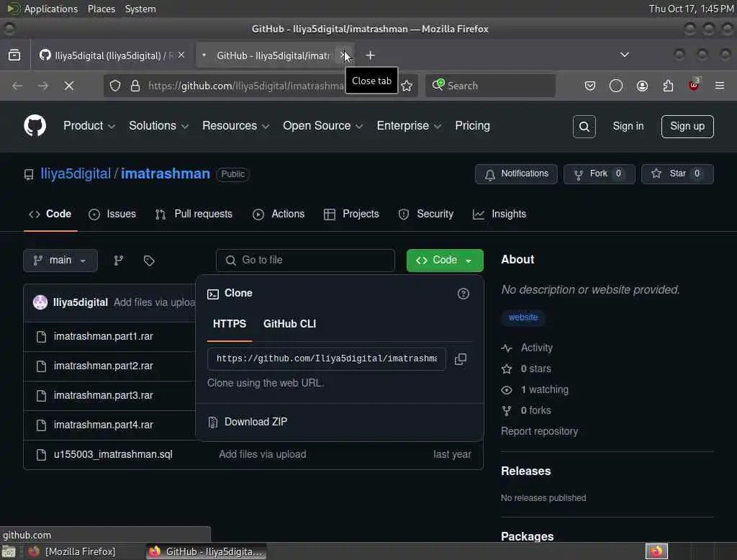Stop page loading with the X button
Viewport: 737px width, 560px height.
coord(69,86)
